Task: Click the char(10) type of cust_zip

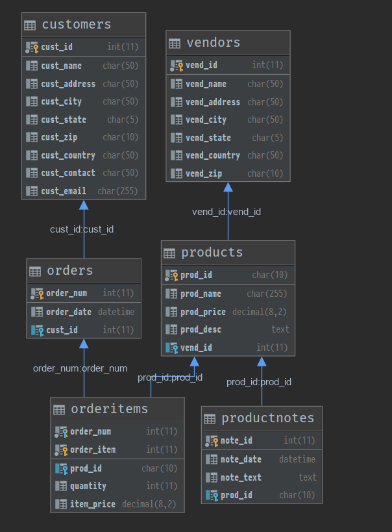Action: pos(121,138)
